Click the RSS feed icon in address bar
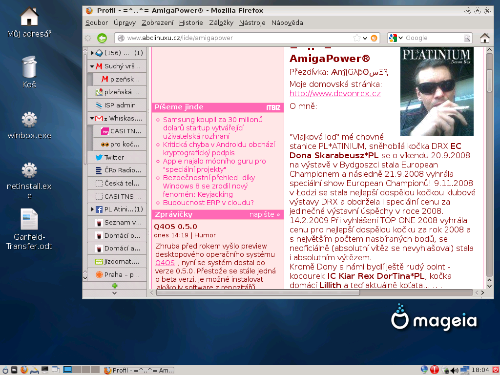This screenshot has width=500, height=375. pyautogui.click(x=374, y=38)
